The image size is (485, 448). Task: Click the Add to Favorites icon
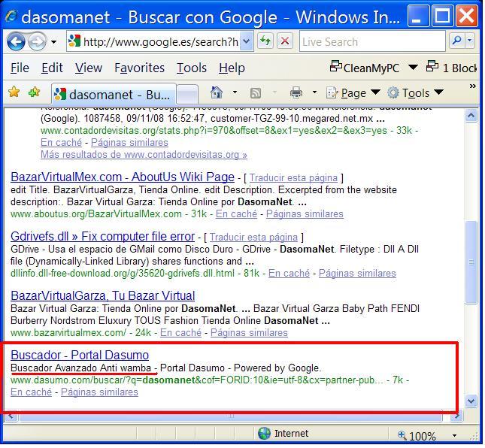point(34,92)
